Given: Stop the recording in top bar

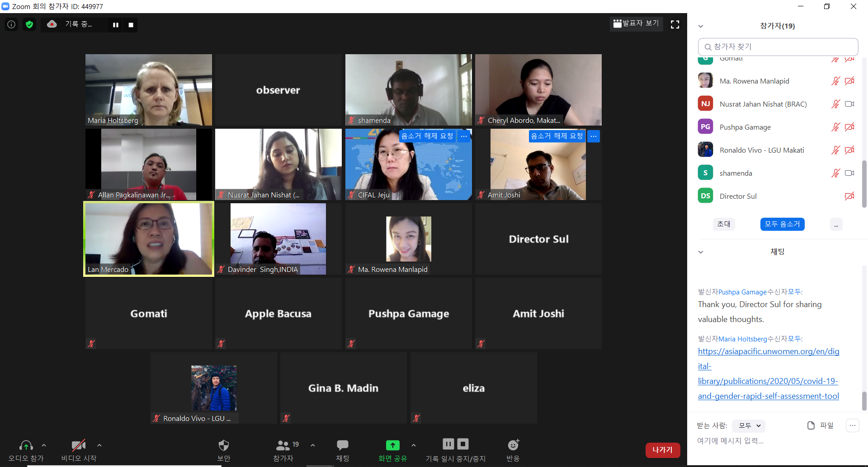Looking at the screenshot, I should point(131,25).
